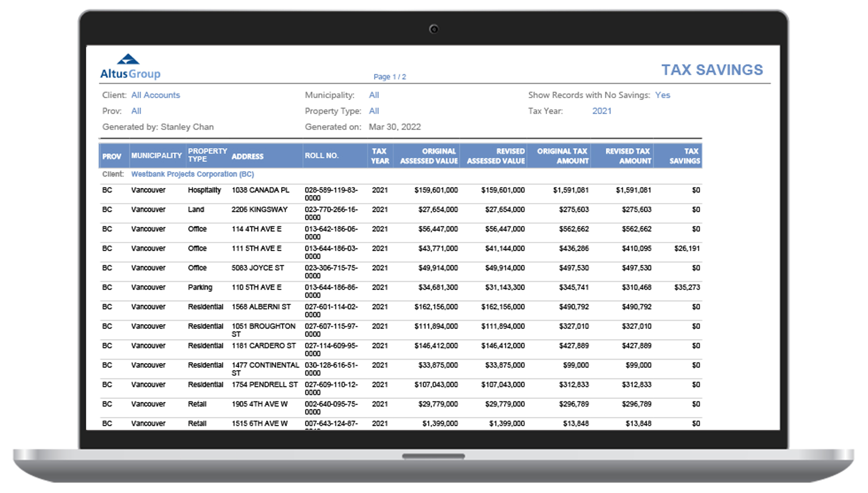
Task: Click the ORIGINAL ASSESSED VALUE column header
Action: click(x=428, y=156)
